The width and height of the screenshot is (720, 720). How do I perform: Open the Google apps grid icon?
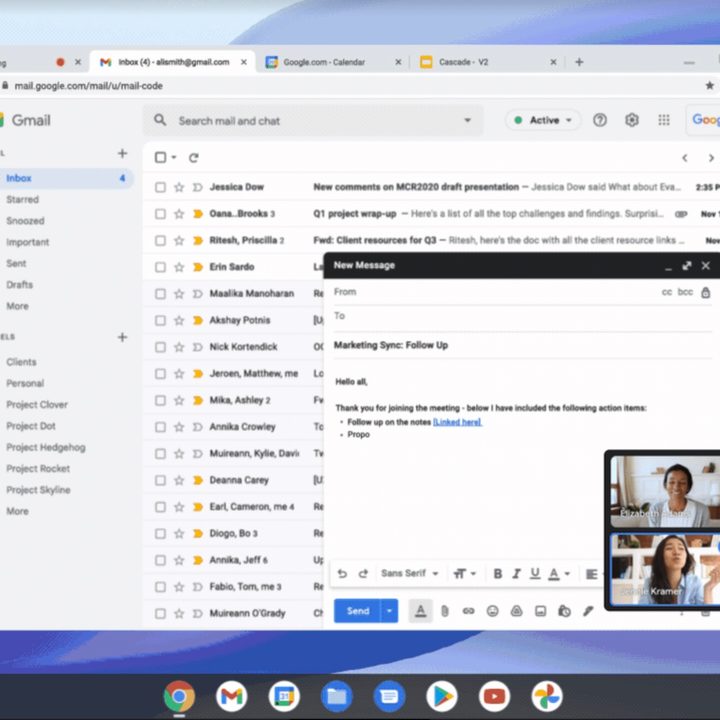(x=664, y=120)
